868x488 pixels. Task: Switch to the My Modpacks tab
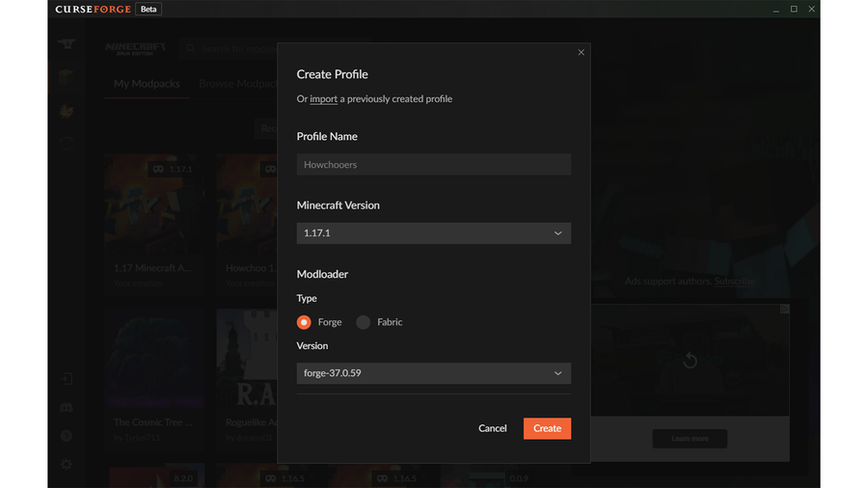click(x=147, y=84)
